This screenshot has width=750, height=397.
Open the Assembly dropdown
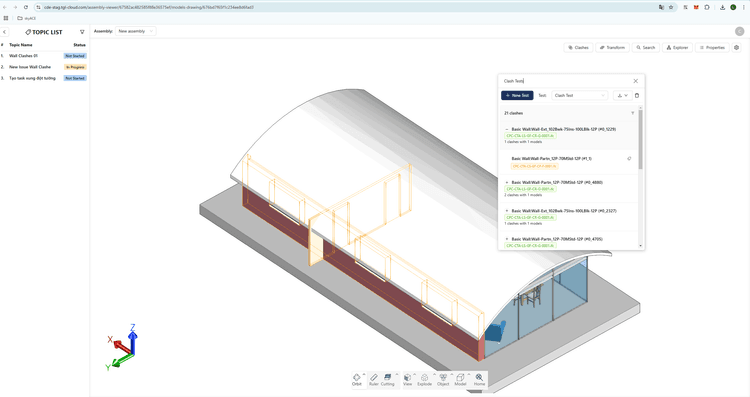click(136, 31)
